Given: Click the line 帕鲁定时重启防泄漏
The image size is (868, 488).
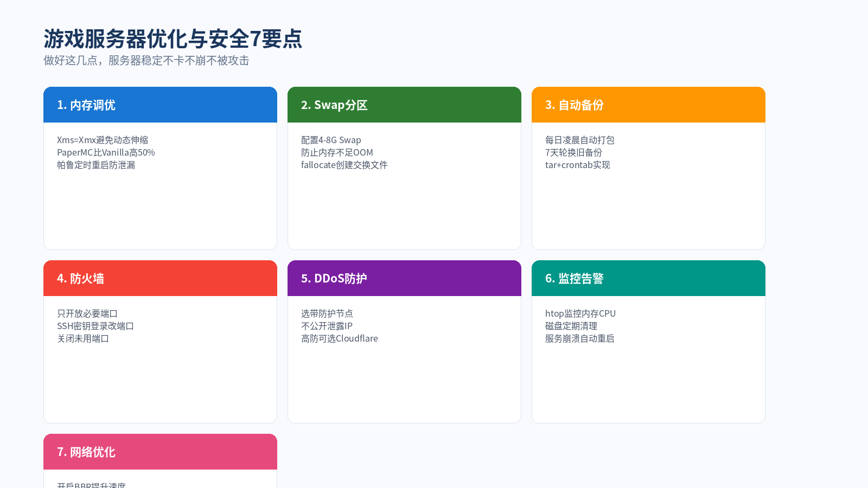Looking at the screenshot, I should tap(96, 165).
